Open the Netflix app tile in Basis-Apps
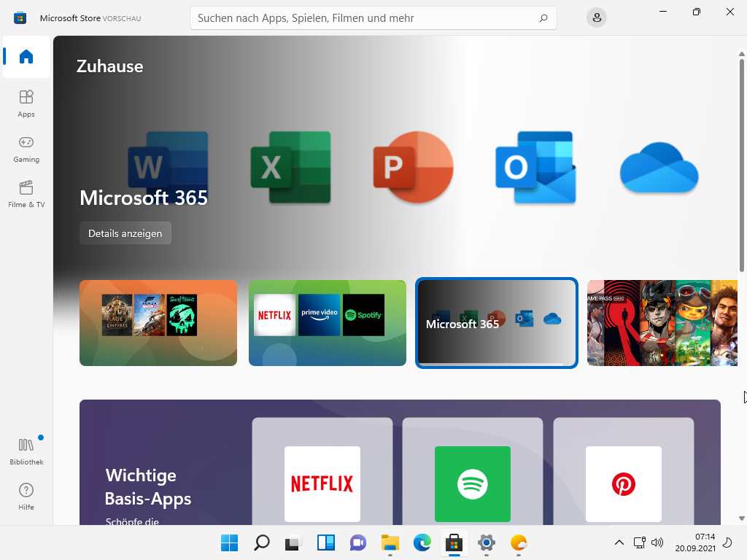This screenshot has width=747, height=560. pos(322,484)
